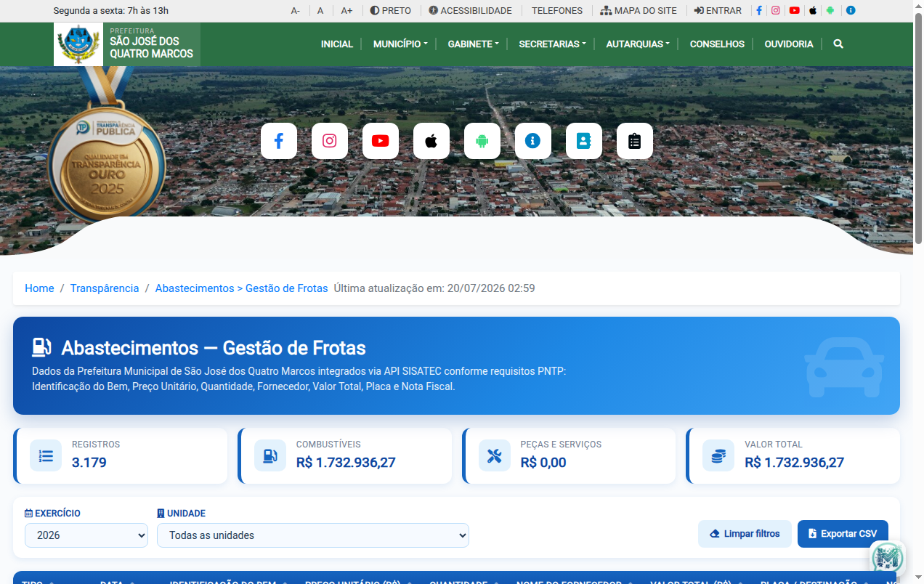Open MAPA DO SITE link
The height and width of the screenshot is (584, 924).
[639, 11]
